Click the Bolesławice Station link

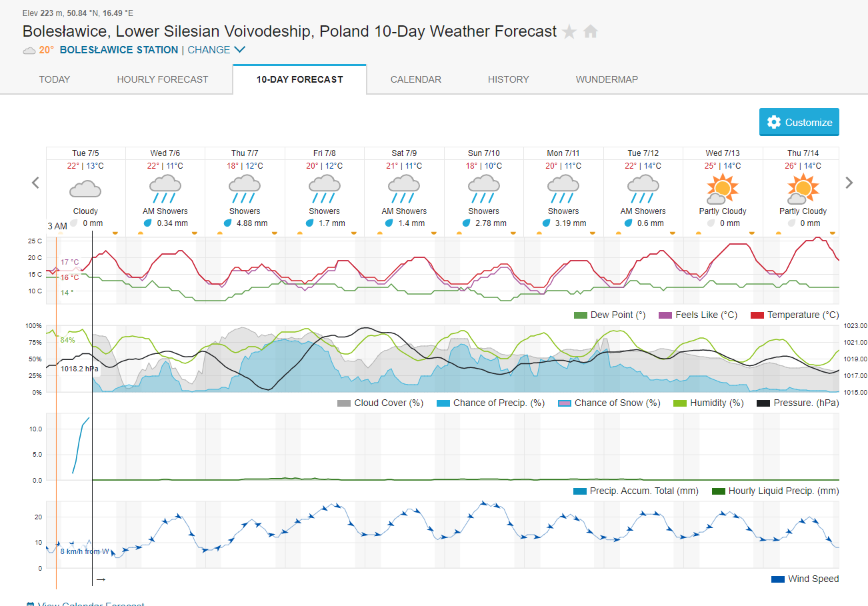[x=119, y=50]
